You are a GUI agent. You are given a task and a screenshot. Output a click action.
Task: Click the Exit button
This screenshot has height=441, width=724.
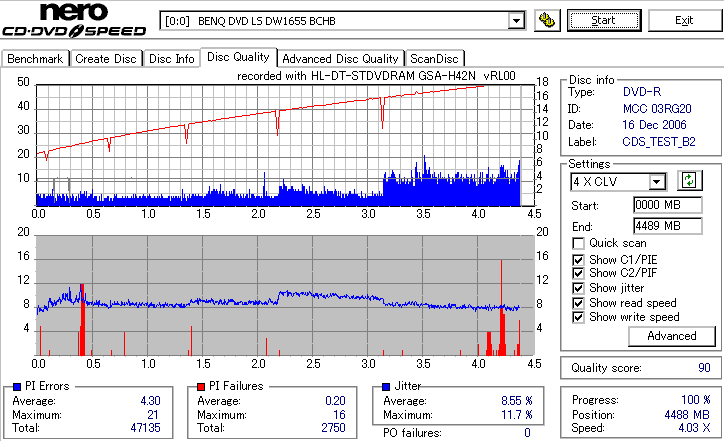click(x=684, y=20)
